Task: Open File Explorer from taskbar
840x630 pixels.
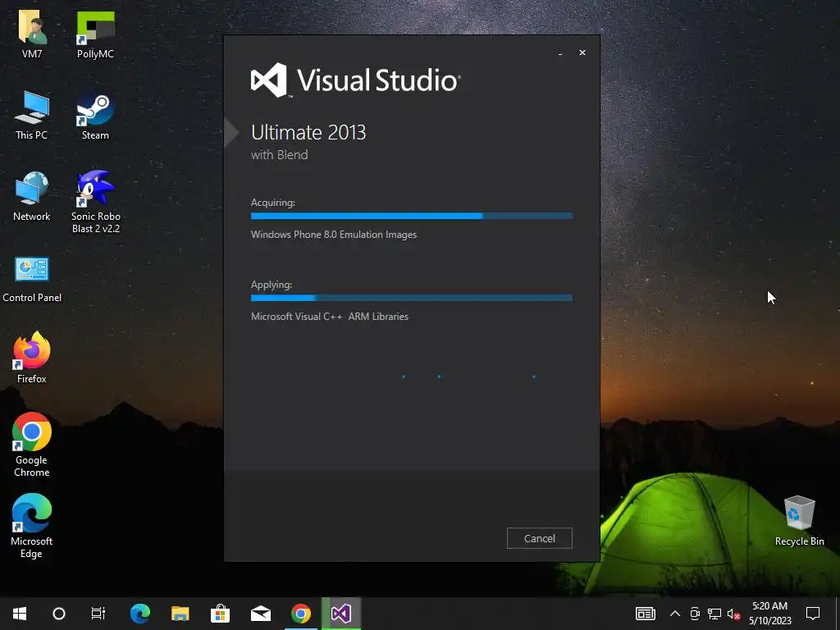Action: (x=180, y=614)
